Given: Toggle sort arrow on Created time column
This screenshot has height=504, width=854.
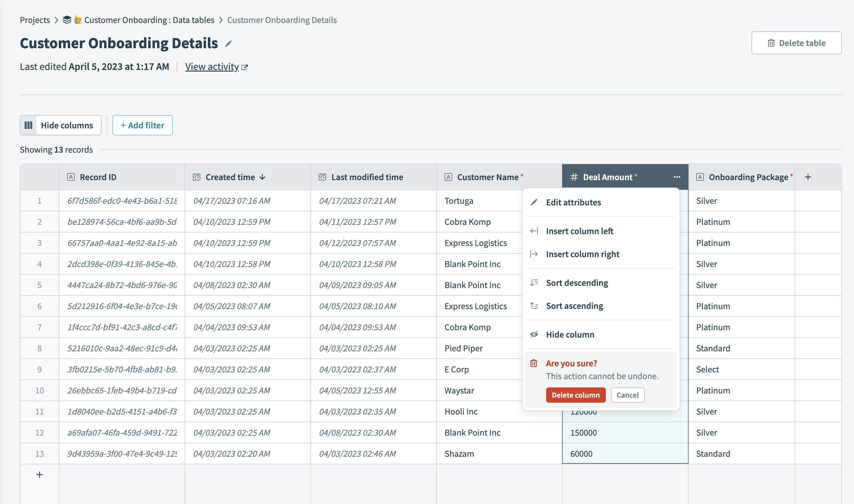Looking at the screenshot, I should 263,177.
